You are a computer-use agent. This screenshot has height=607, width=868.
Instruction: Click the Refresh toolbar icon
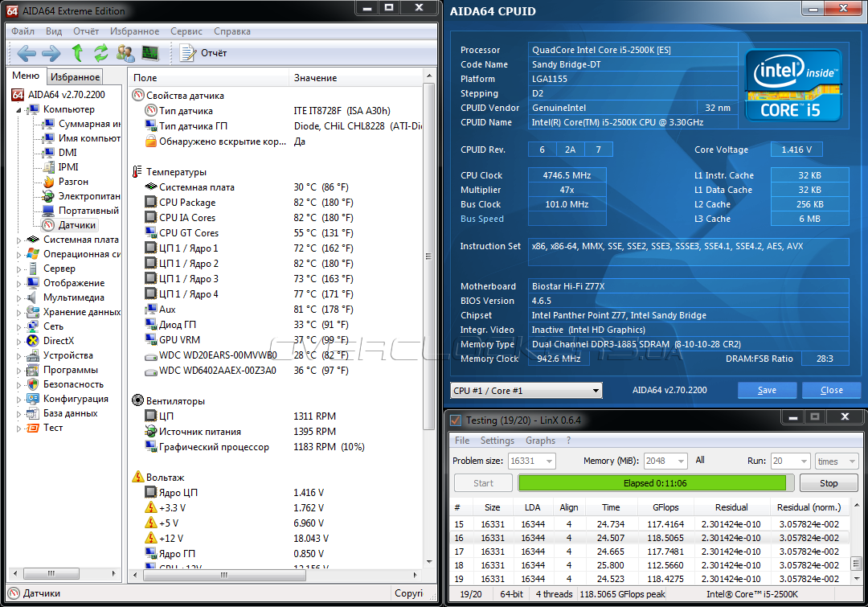(x=101, y=54)
